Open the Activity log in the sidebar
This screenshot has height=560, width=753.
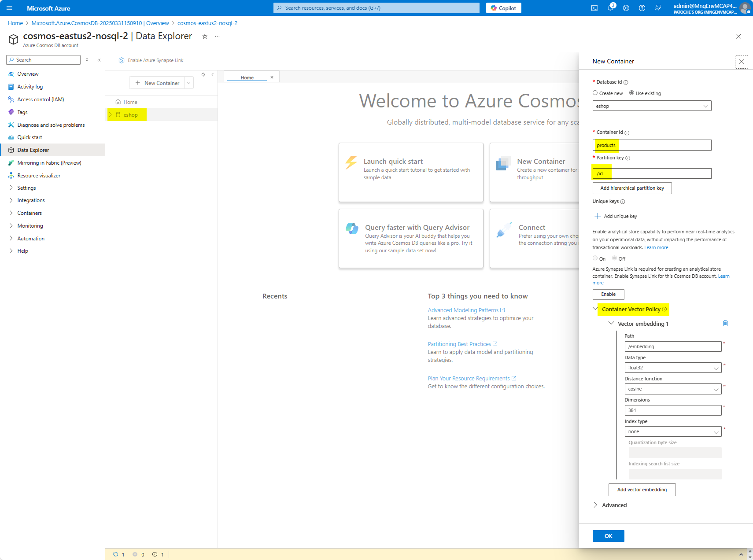tap(30, 86)
